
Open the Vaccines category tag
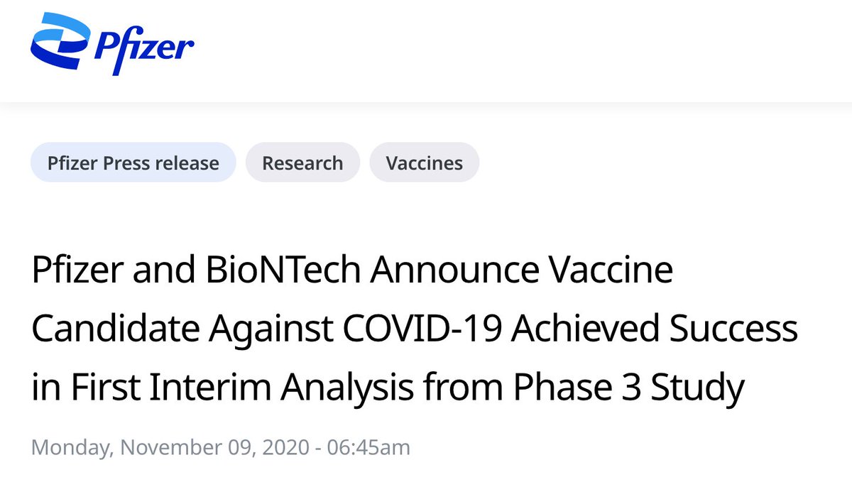[424, 163]
